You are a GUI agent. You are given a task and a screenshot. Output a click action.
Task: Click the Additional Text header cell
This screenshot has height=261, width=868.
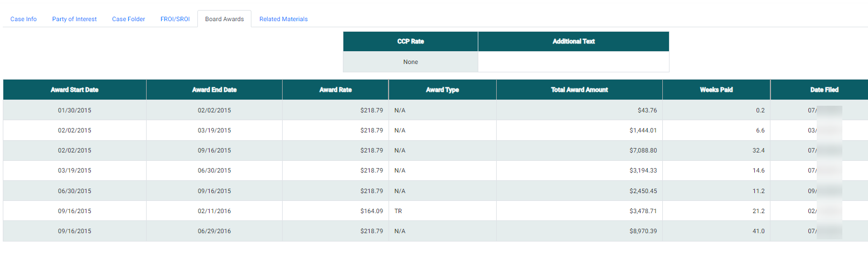coord(573,41)
